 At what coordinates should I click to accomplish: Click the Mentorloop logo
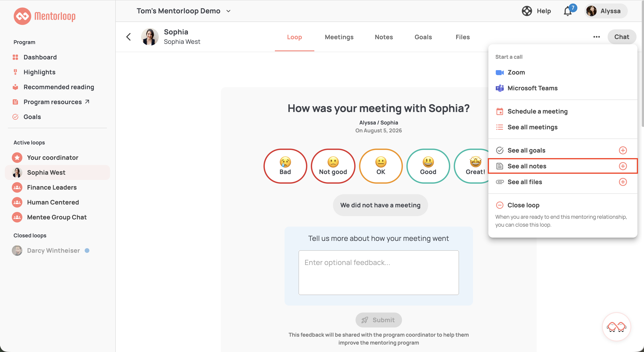tap(44, 16)
